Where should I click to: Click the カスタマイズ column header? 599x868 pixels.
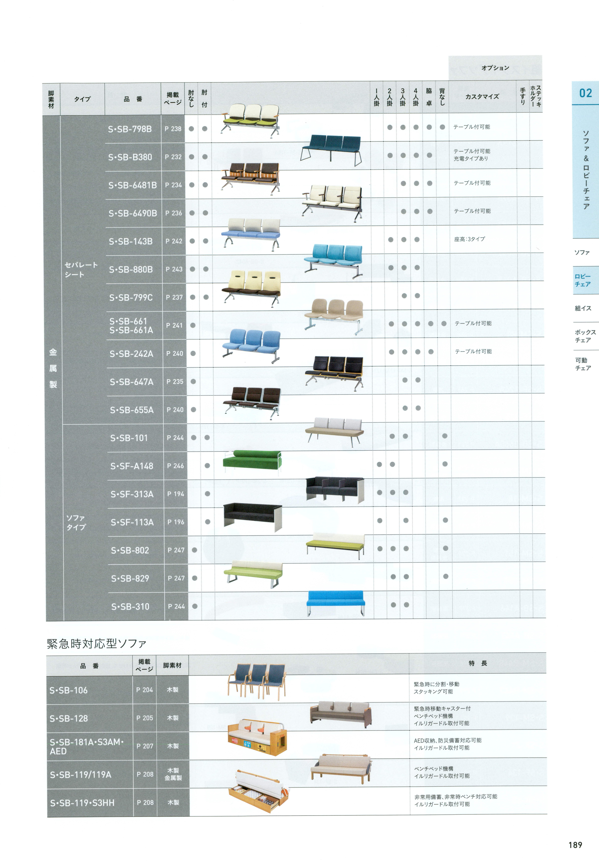(482, 97)
